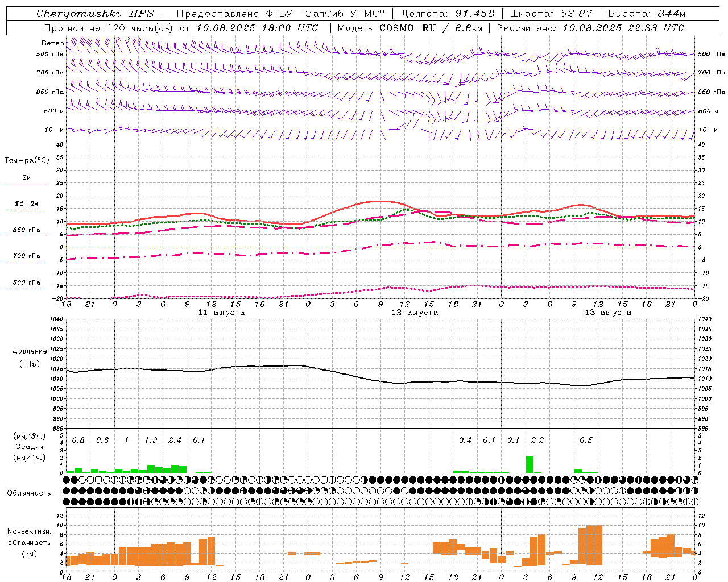Click the '(км)' convective cloud unit label
This screenshot has height=582, width=728.
pyautogui.click(x=29, y=553)
